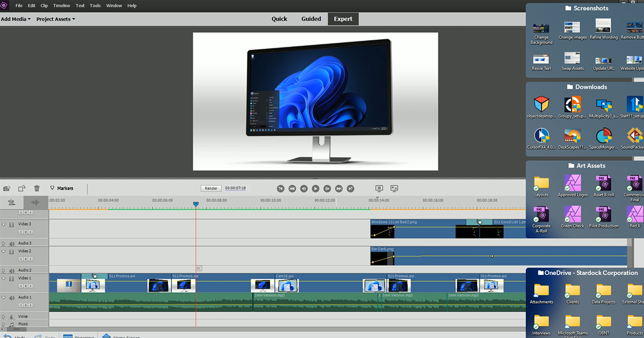
Task: Play the timeline preview
Action: pos(316,188)
